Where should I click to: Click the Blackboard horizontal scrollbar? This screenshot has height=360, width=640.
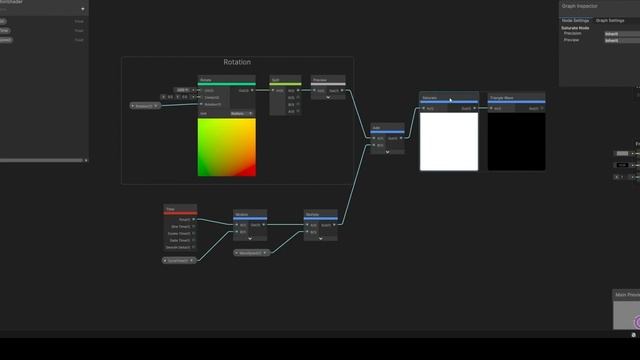41,160
